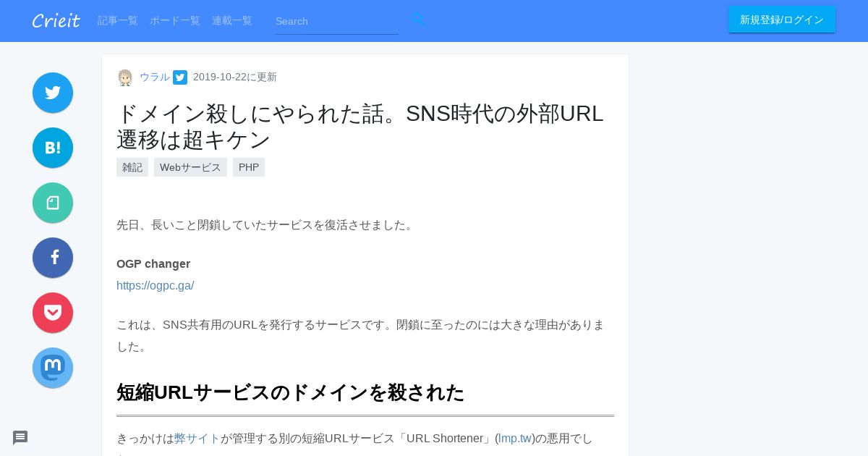Open author ウラル profile link
868x456 pixels.
pyautogui.click(x=155, y=77)
